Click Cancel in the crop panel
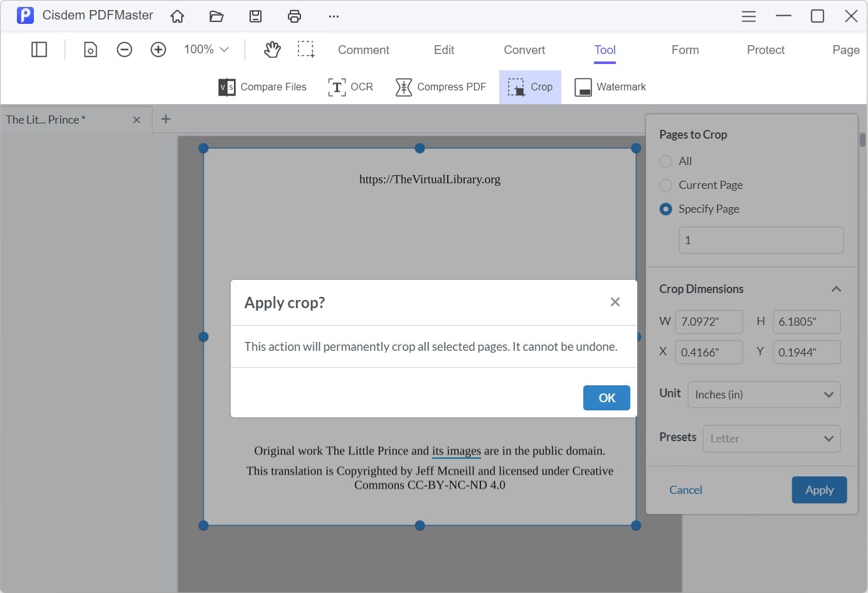The width and height of the screenshot is (868, 593). point(685,490)
